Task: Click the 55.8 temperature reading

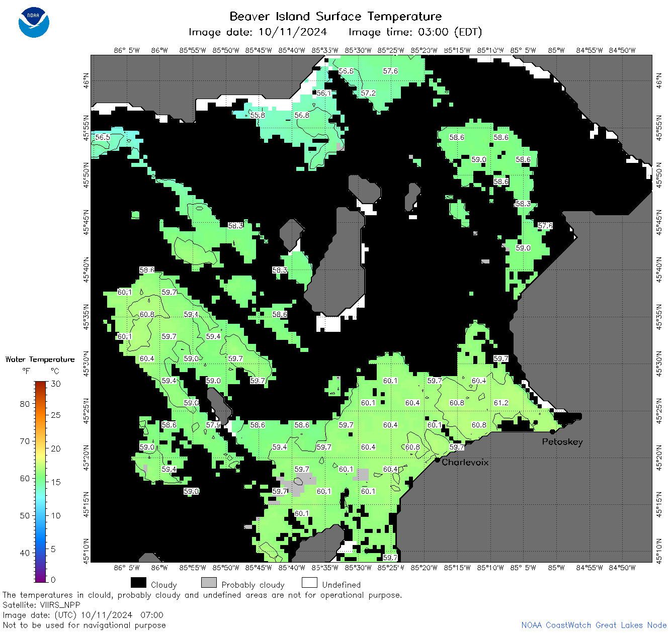Action: click(258, 115)
